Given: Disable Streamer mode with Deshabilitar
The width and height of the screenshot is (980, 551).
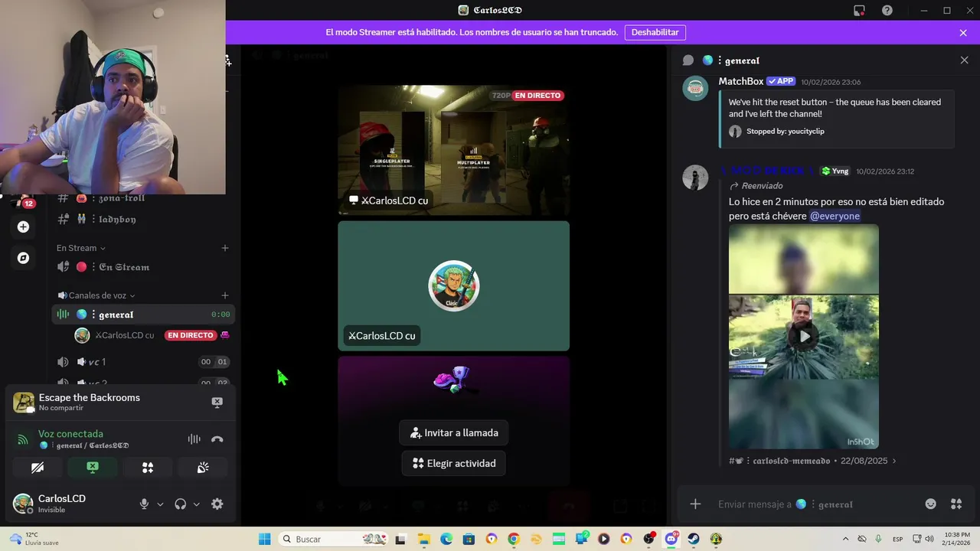Looking at the screenshot, I should click(655, 32).
